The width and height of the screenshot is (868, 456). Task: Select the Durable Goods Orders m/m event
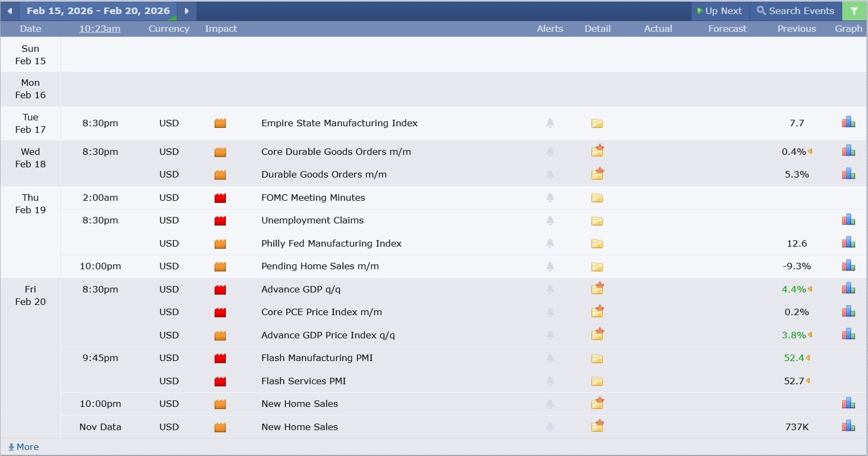(x=323, y=174)
